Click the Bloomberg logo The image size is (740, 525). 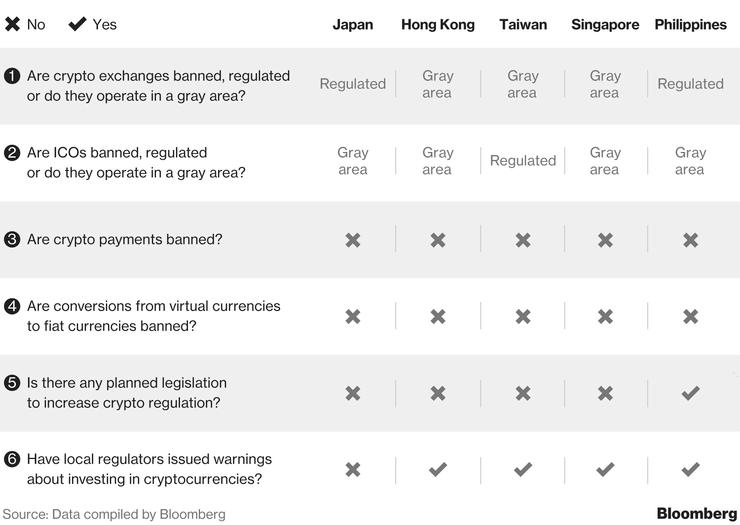point(697,513)
